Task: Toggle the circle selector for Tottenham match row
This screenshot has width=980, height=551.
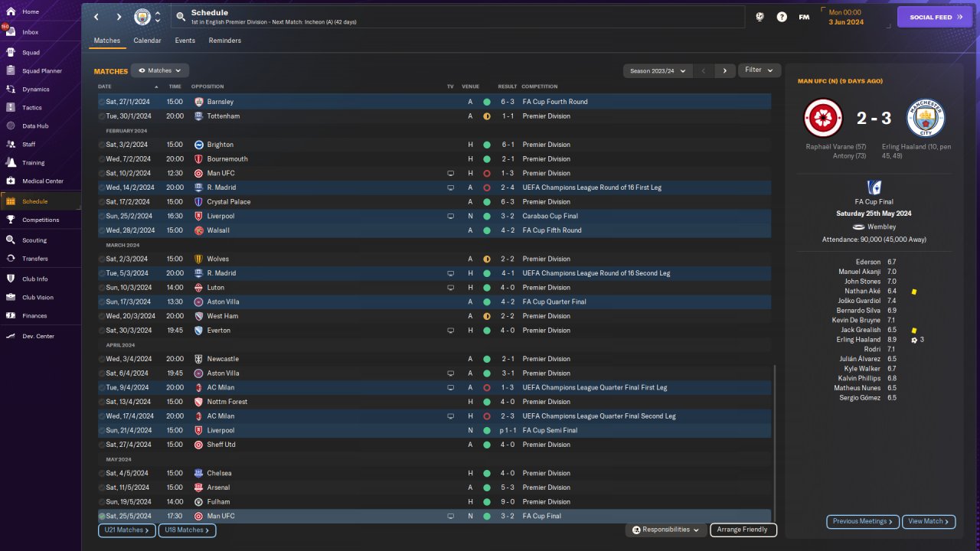Action: [x=102, y=116]
